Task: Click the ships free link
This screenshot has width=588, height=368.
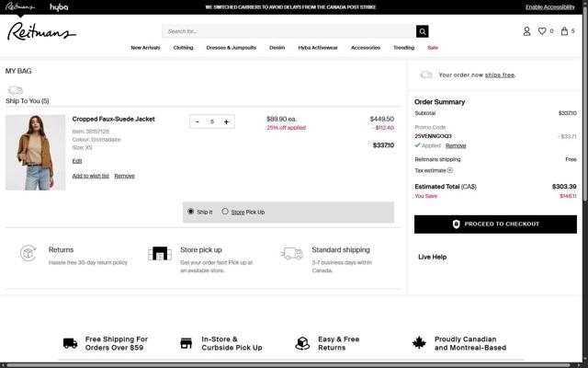Action: pyautogui.click(x=500, y=75)
